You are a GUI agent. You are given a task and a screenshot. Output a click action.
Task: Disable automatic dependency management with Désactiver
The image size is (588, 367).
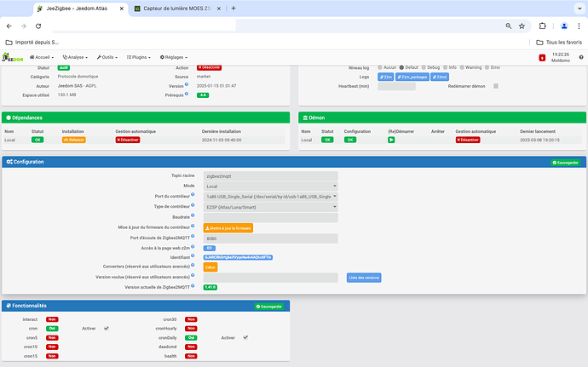click(128, 140)
